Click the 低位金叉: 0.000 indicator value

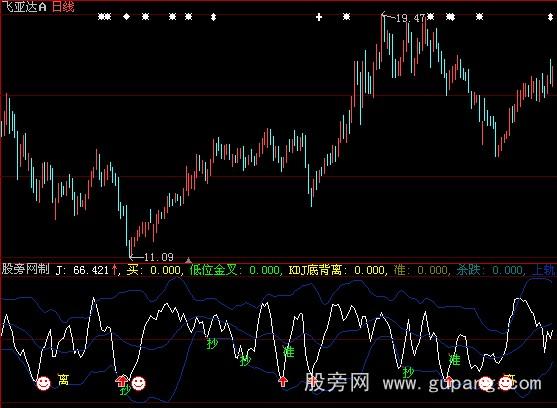[x=234, y=270]
